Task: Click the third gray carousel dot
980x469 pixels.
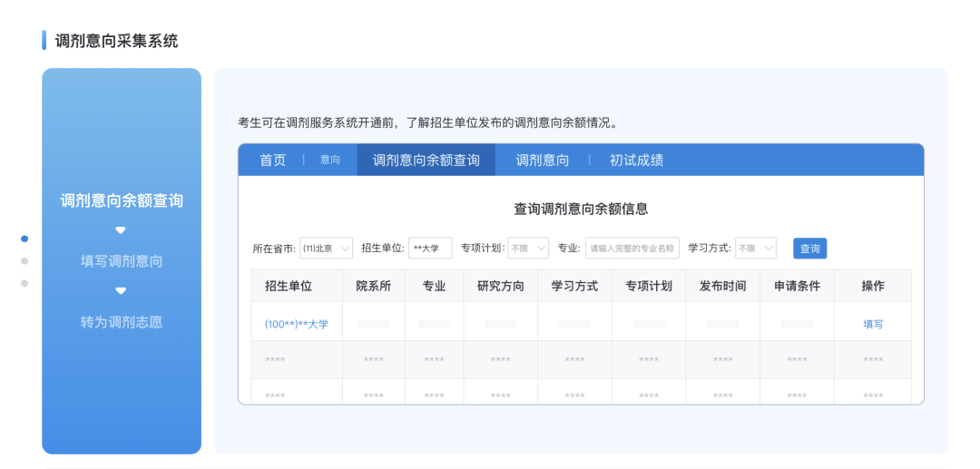Action: [24, 283]
